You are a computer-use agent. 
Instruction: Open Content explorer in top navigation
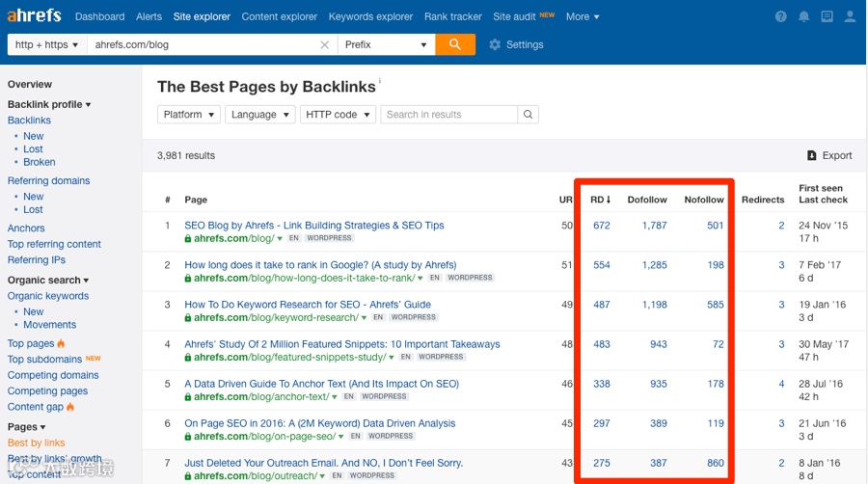pos(279,16)
